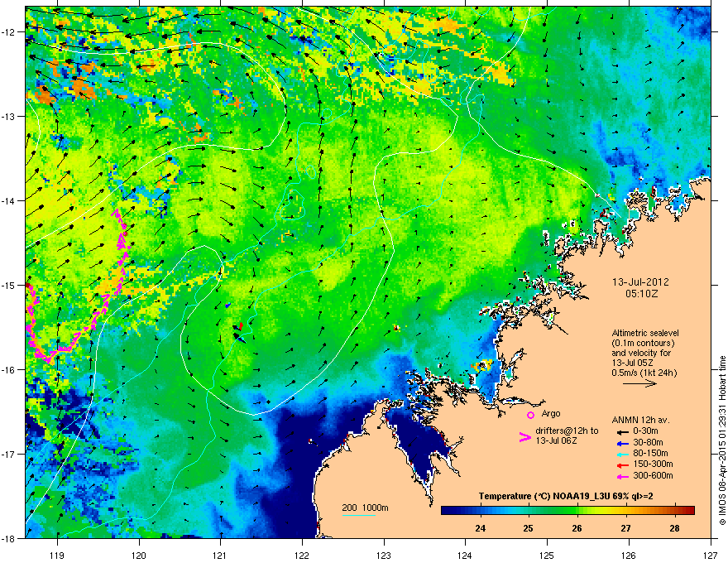Click the magenta 300-600m legend arrow

point(621,476)
